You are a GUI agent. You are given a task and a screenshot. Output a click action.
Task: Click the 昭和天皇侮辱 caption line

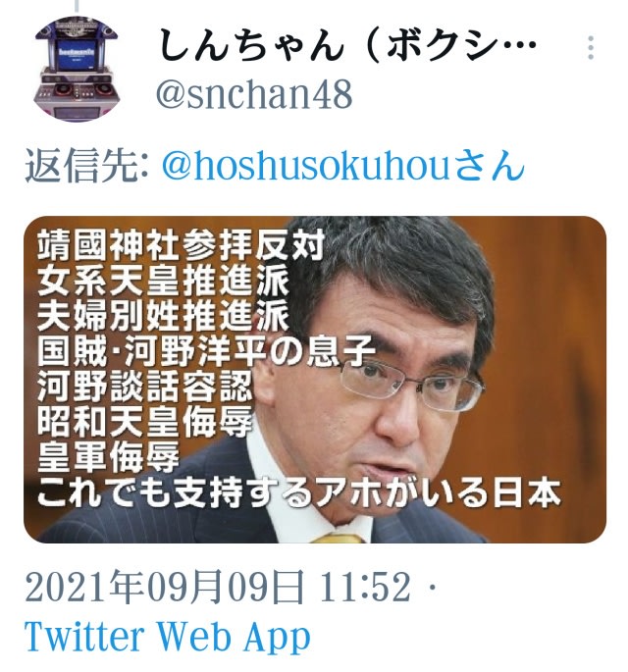[145, 422]
